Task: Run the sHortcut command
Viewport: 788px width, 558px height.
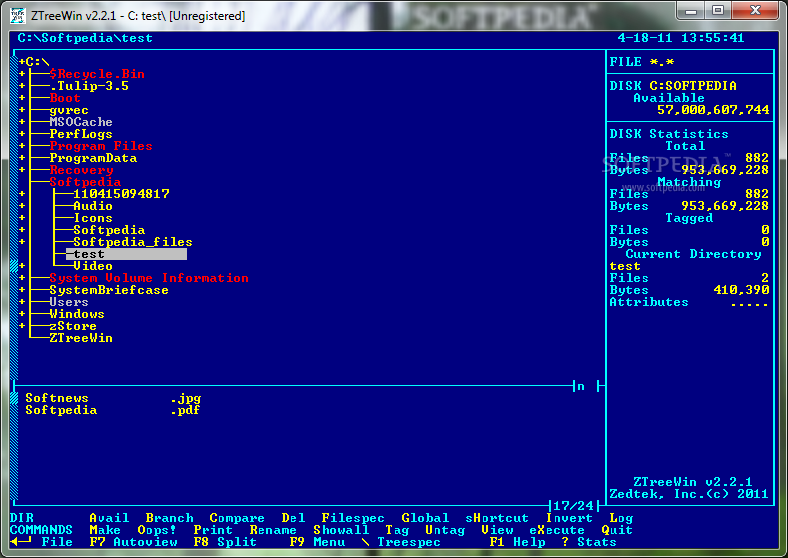Action: 497,518
